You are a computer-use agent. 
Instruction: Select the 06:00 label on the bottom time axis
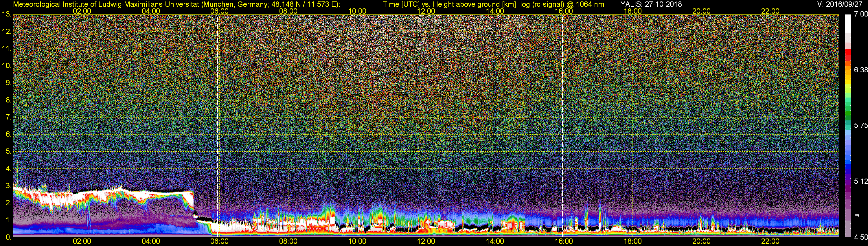click(219, 241)
